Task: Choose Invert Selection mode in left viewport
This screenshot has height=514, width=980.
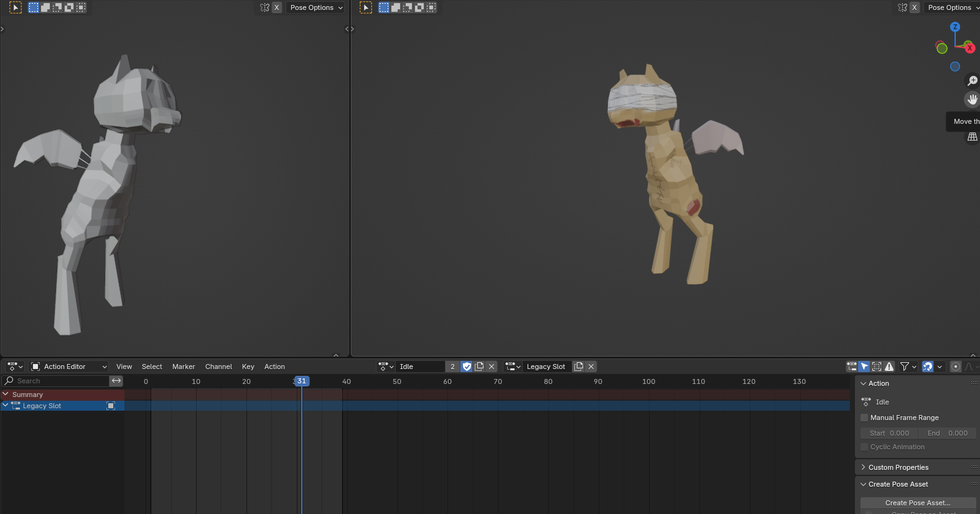Action: coord(69,7)
